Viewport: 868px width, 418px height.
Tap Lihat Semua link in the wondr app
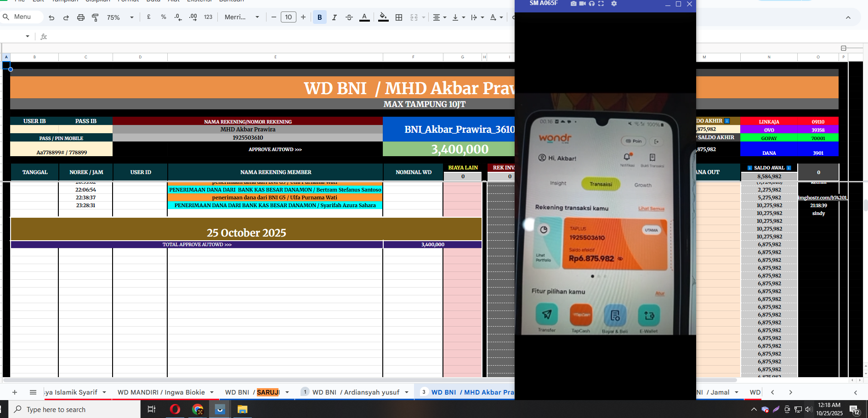[651, 209]
